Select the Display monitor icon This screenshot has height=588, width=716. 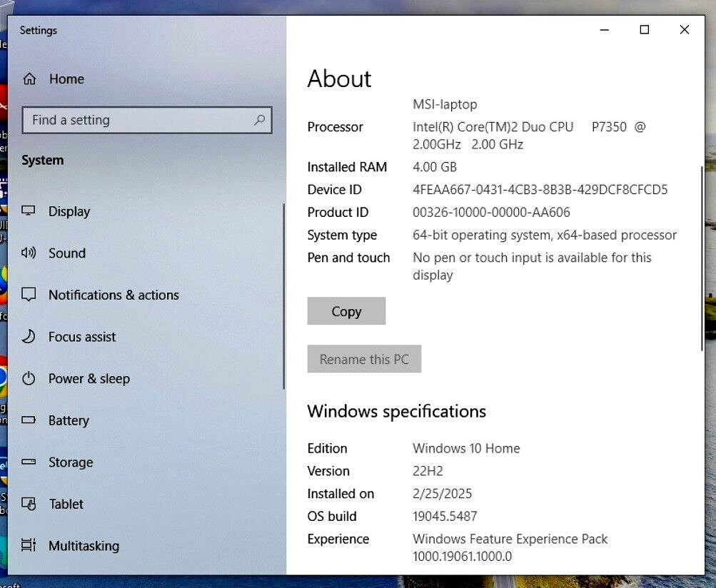(29, 211)
